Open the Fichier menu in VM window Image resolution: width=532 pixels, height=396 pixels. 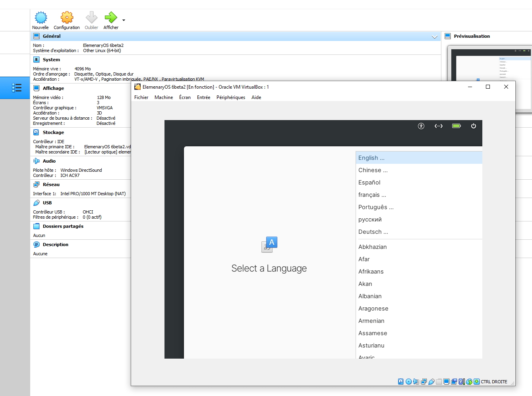pyautogui.click(x=141, y=97)
